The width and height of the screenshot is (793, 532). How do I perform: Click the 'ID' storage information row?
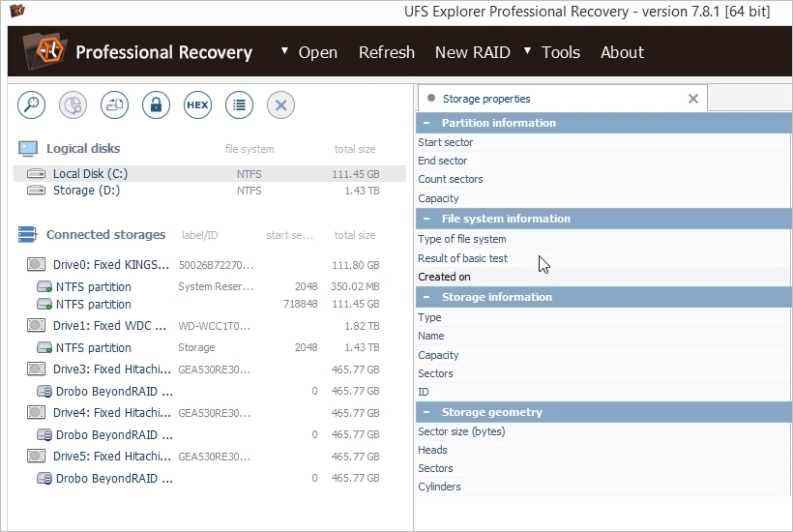[x=603, y=392]
